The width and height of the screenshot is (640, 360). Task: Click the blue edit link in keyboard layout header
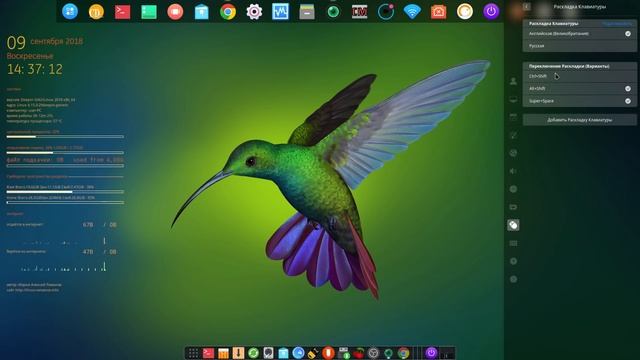pyautogui.click(x=617, y=24)
